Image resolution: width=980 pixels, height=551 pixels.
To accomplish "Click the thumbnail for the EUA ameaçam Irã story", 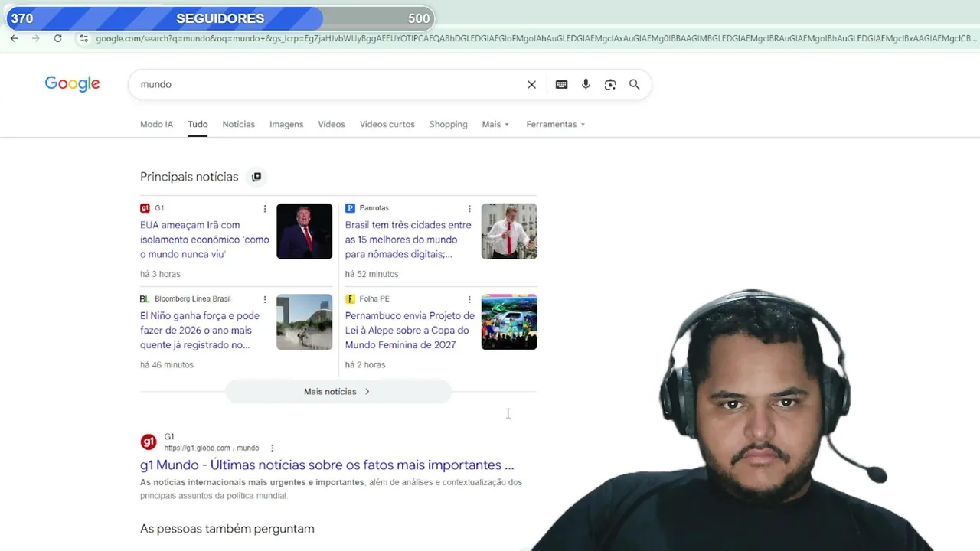I will click(304, 231).
